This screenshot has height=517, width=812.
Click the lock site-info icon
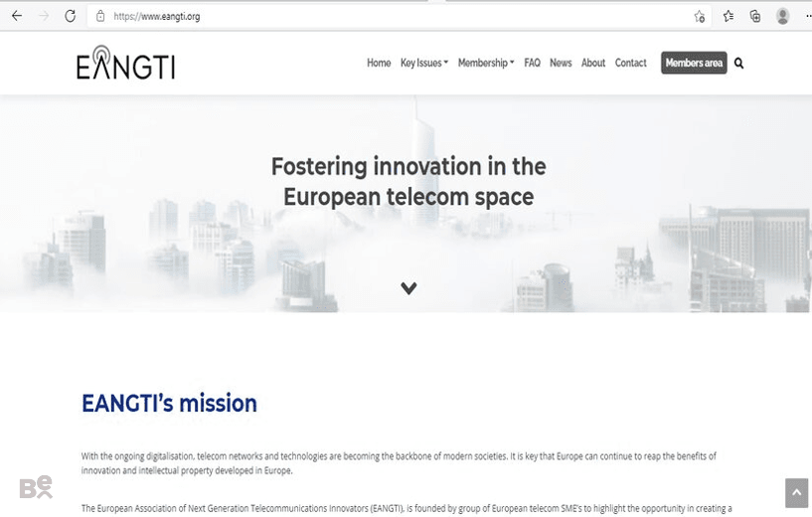(100, 16)
